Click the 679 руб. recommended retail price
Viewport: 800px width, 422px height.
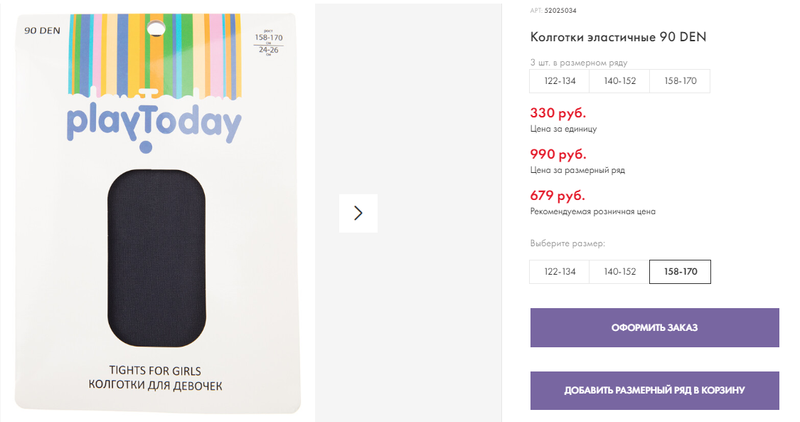tap(558, 195)
